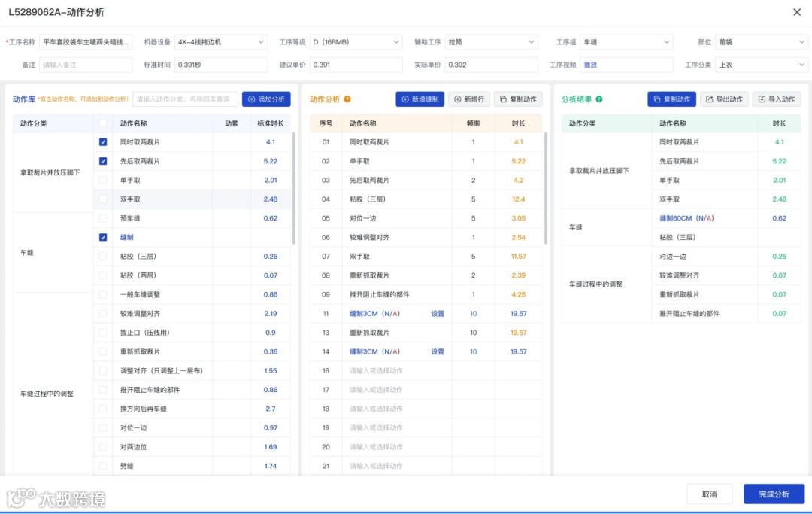Image resolution: width=812 pixels, height=514 pixels.
Task: Check the 单手取 checkbox in 动作库
Action: point(103,181)
